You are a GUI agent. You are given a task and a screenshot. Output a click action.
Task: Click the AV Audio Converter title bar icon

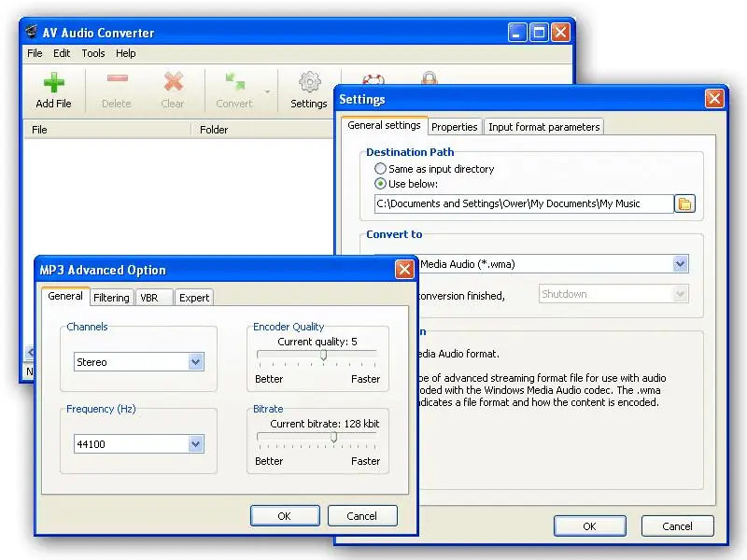31,32
